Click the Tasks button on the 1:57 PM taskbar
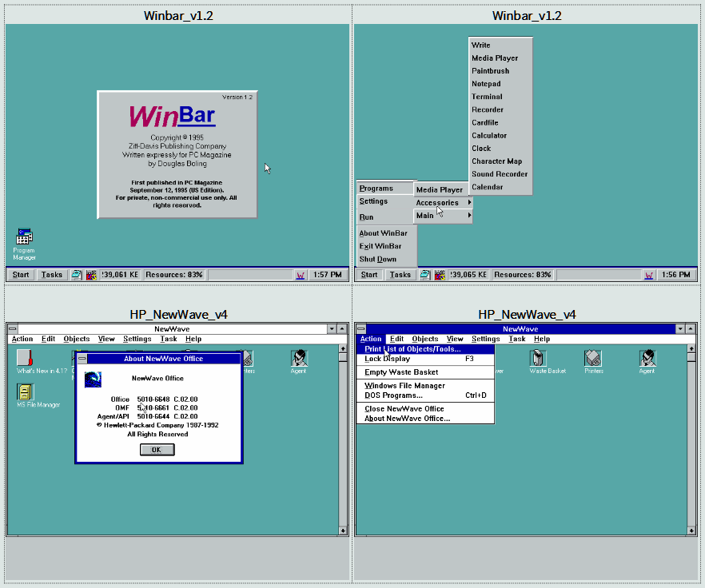 point(52,275)
